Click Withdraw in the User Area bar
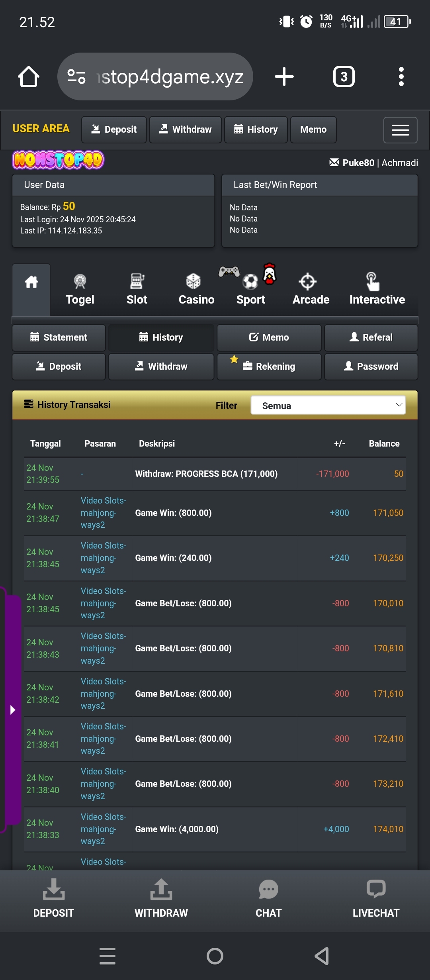430x980 pixels. 186,129
